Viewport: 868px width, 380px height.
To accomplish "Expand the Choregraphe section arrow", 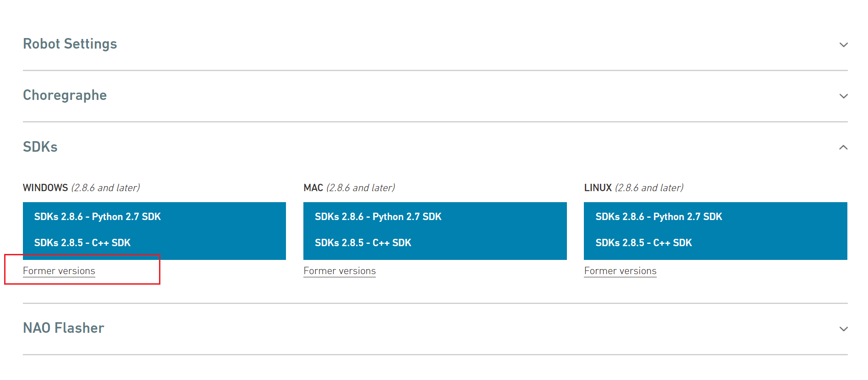I will click(843, 96).
